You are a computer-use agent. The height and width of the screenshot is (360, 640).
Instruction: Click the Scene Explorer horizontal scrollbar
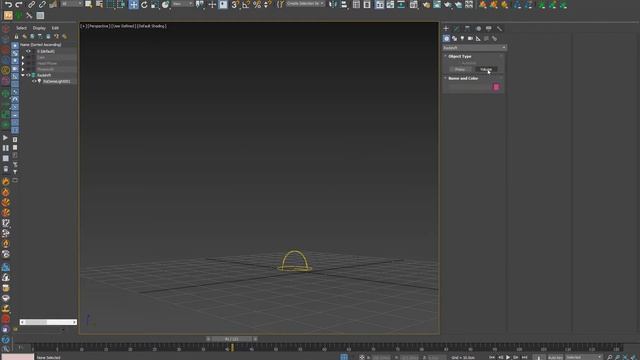pyautogui.click(x=48, y=322)
